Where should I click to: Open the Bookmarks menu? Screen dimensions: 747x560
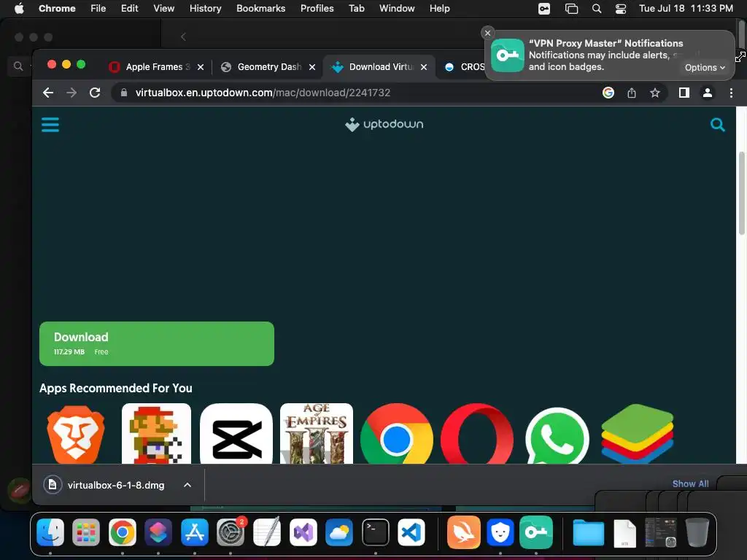tap(261, 9)
